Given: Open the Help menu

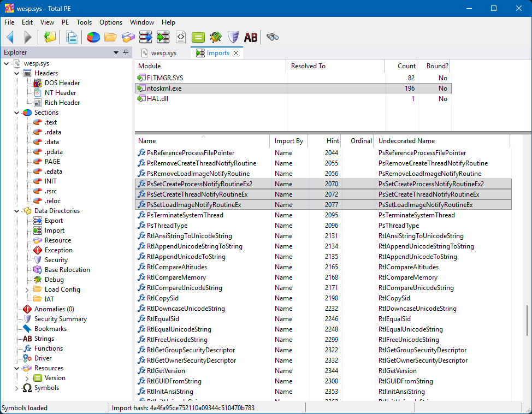Looking at the screenshot, I should [x=168, y=22].
